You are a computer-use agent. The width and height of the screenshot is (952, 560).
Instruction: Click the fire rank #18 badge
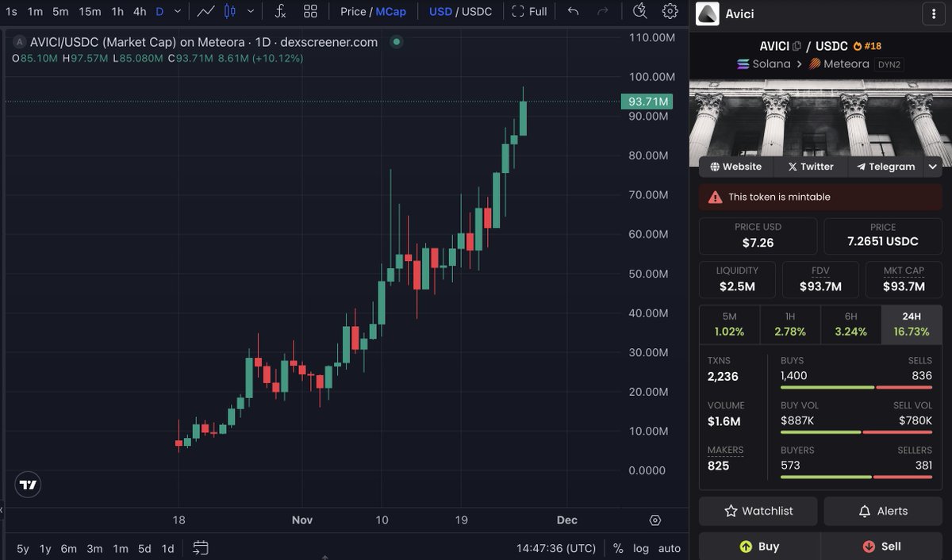point(866,46)
